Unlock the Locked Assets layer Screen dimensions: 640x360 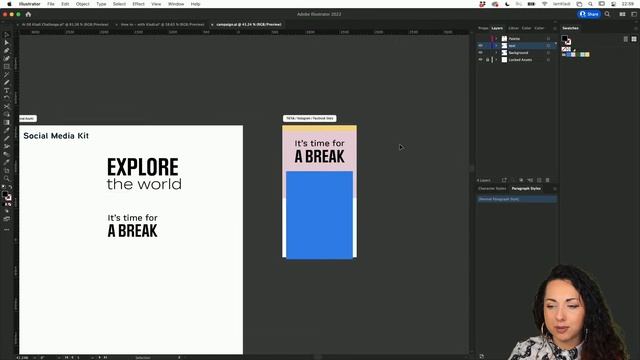click(x=487, y=60)
